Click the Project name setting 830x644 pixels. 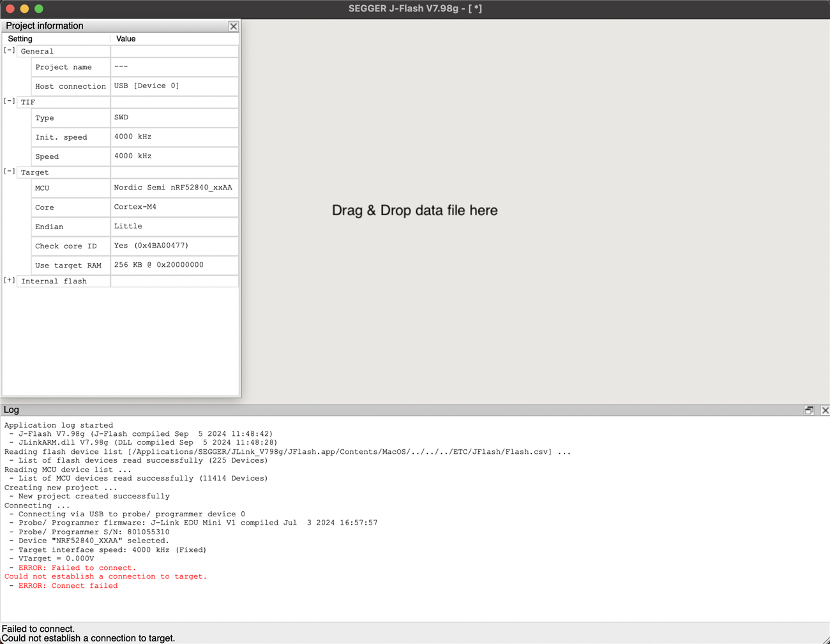pos(71,67)
